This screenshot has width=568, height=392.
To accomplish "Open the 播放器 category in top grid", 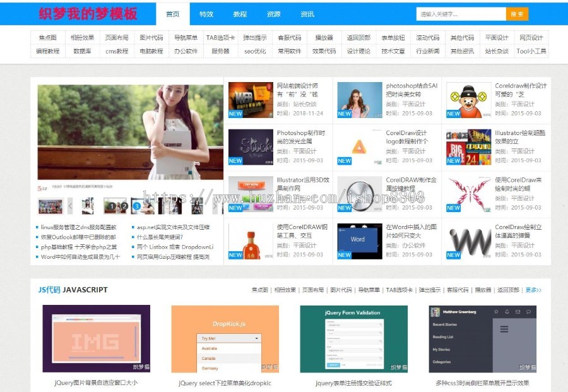I will [324, 37].
